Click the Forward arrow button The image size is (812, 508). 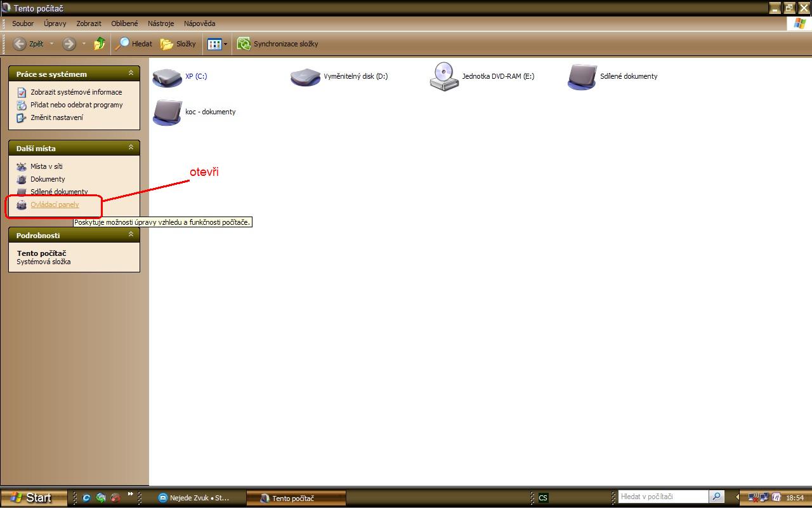(69, 44)
